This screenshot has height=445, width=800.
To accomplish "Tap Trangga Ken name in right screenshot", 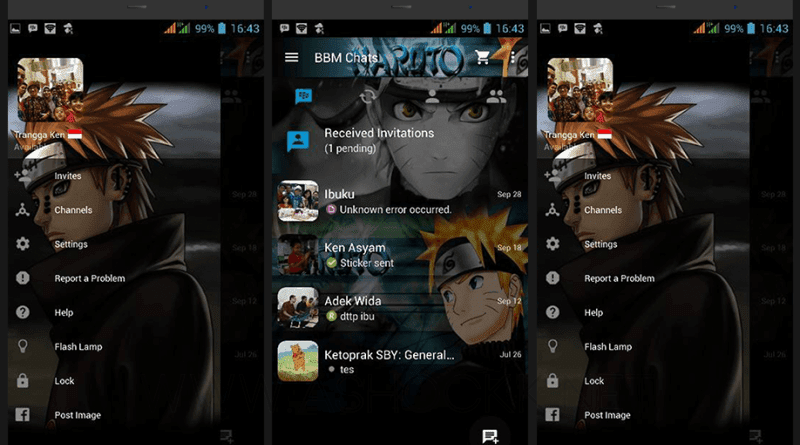I will pos(569,135).
